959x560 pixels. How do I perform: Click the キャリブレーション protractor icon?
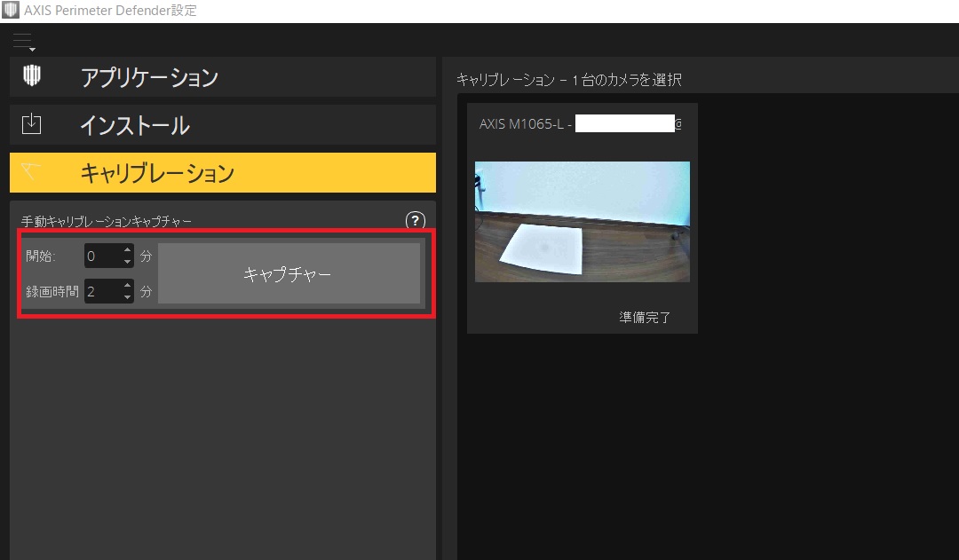click(x=32, y=172)
